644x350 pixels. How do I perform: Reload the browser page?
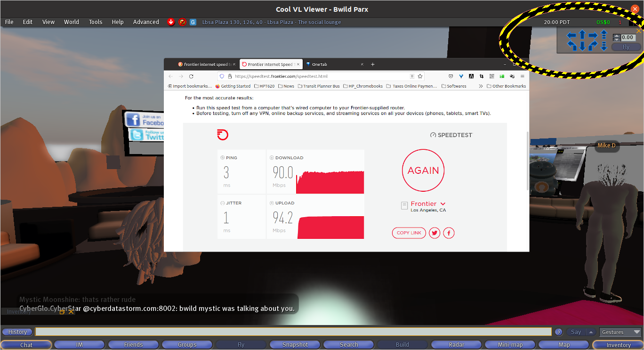coord(191,76)
